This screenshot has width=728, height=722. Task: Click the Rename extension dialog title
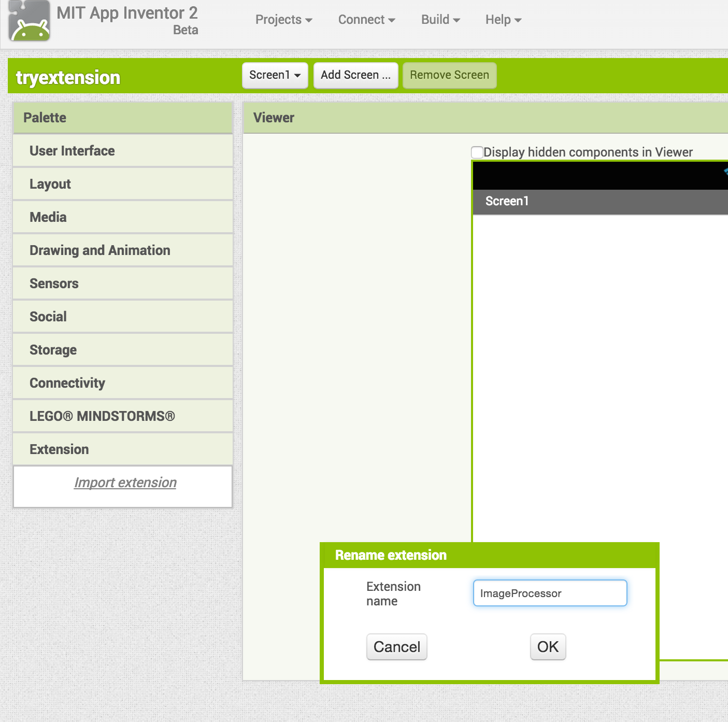pos(391,555)
